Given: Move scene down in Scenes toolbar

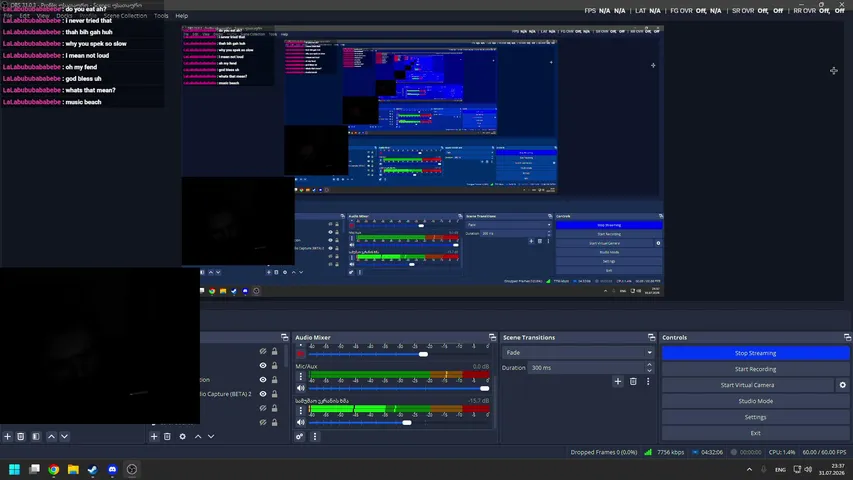Looking at the screenshot, I should click(64, 436).
